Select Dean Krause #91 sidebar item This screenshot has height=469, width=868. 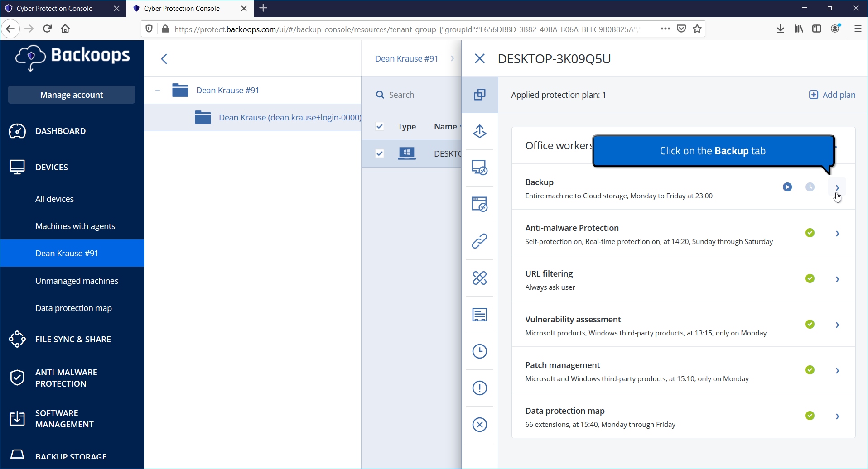click(72, 253)
